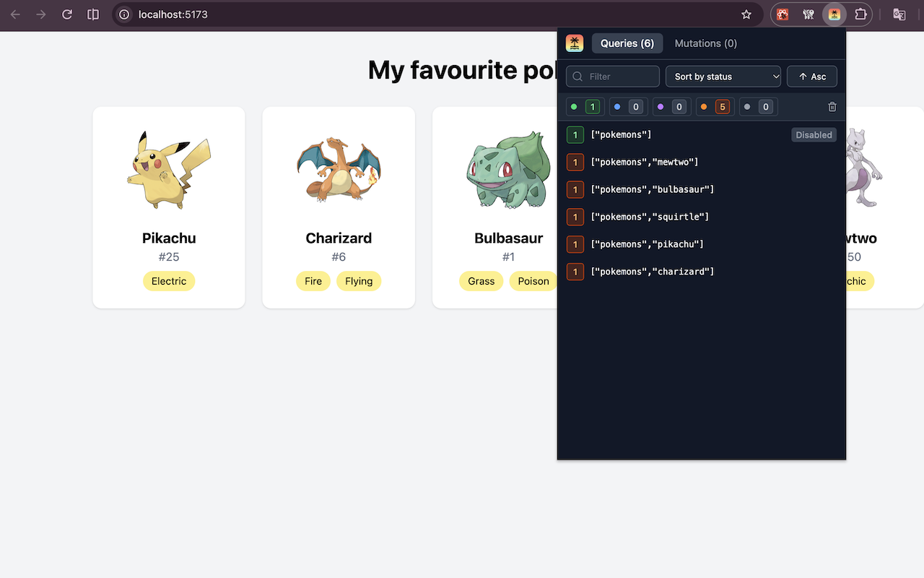Screen dimensions: 924x578
Task: Open the Sort by status dropdown
Action: coord(723,77)
